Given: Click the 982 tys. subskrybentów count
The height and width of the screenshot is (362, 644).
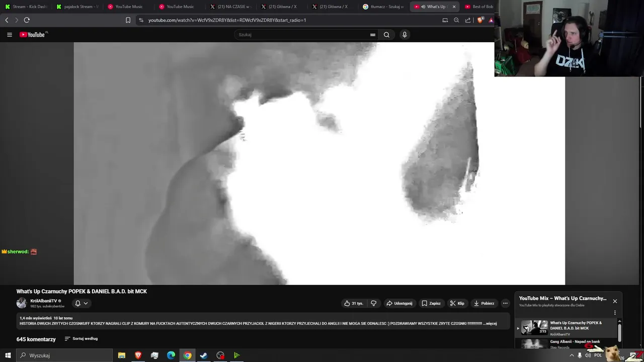Looking at the screenshot, I should pos(47,306).
